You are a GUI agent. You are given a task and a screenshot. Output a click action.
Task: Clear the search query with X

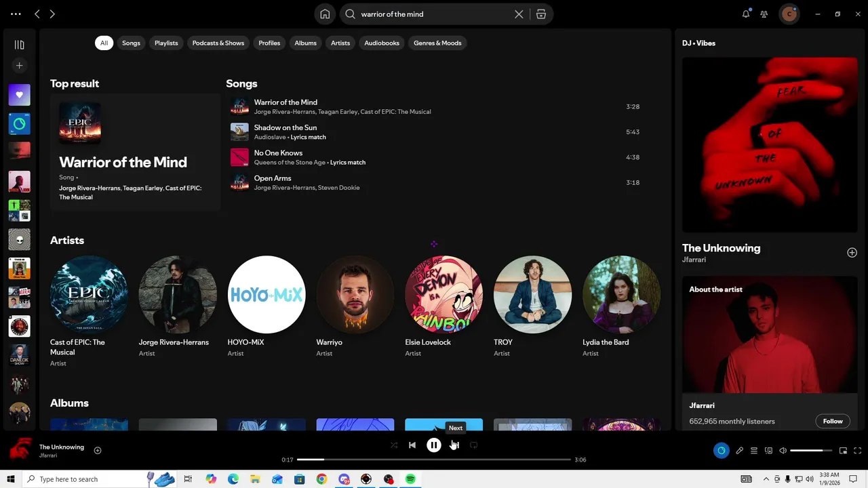pos(519,14)
